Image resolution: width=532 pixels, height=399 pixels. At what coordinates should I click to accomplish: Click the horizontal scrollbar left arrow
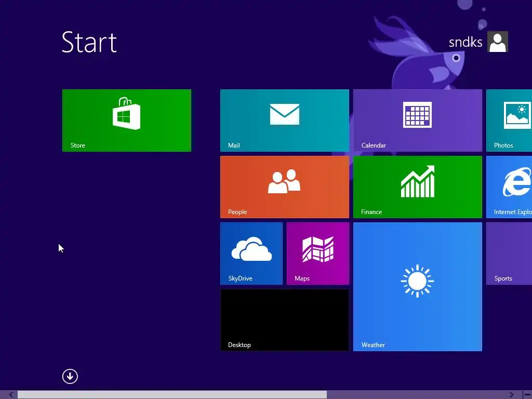11,395
